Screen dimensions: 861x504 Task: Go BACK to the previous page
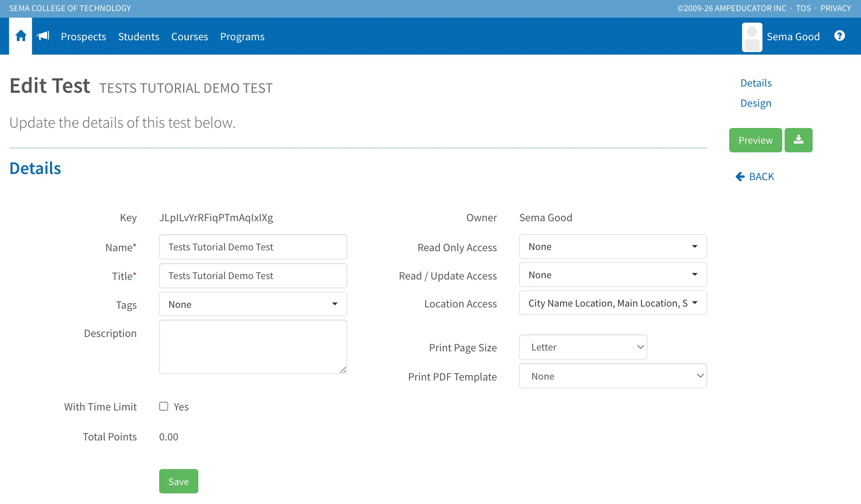[x=755, y=176]
